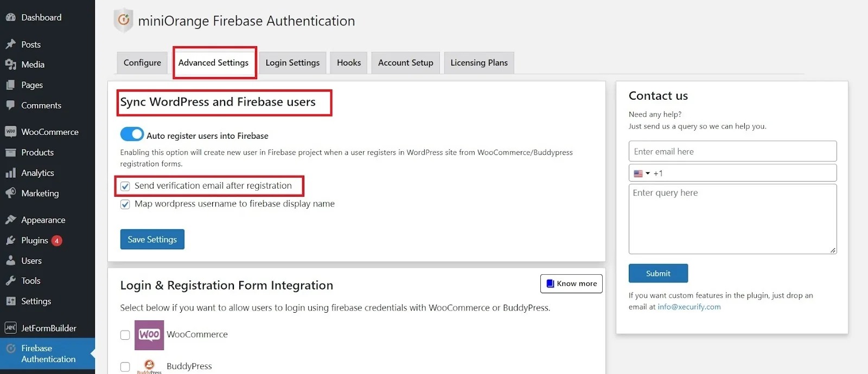Click the Contact us heading
868x374 pixels.
[658, 95]
